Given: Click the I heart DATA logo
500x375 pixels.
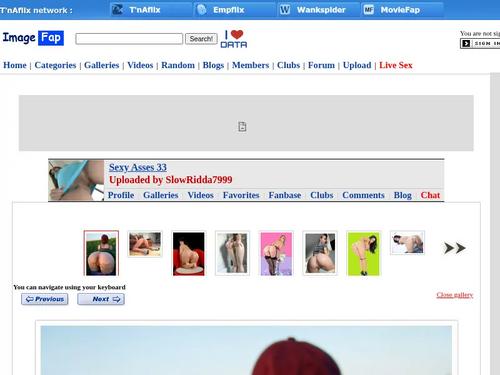Looking at the screenshot, I should coord(234,39).
